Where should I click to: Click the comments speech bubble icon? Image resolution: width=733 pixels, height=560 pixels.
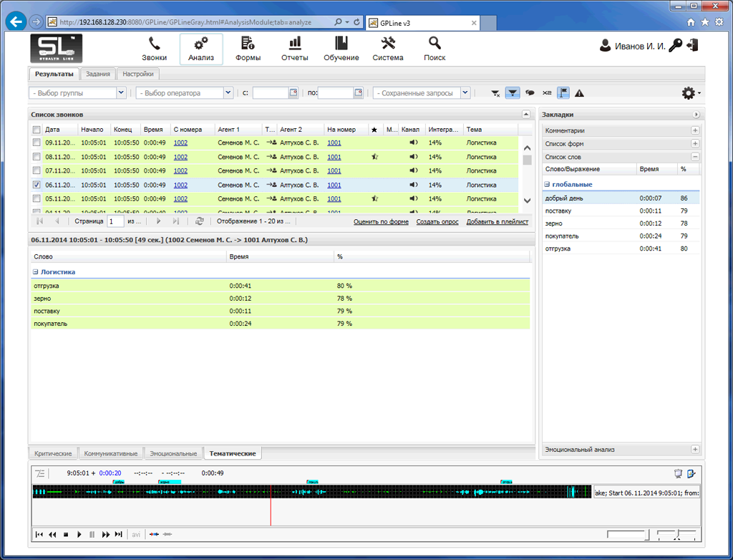click(530, 93)
